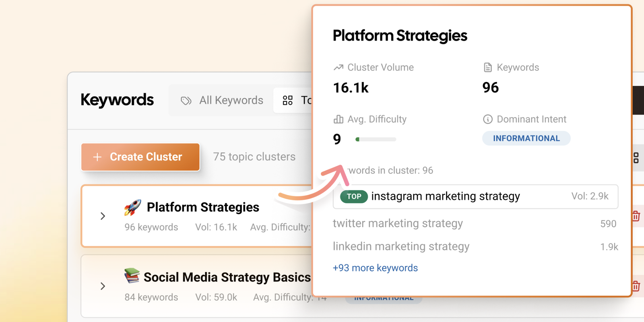Select the tags icon beside All Keywords
Image resolution: width=644 pixels, height=322 pixels.
[186, 100]
